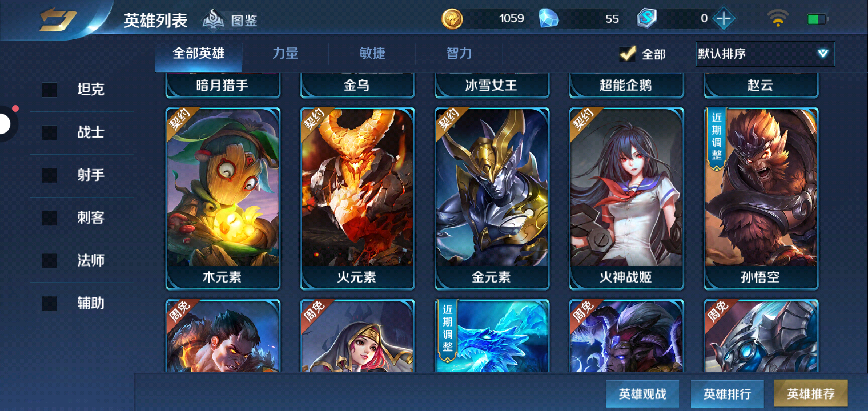Enable the 射手 role checkbox
868x411 pixels.
[50, 175]
